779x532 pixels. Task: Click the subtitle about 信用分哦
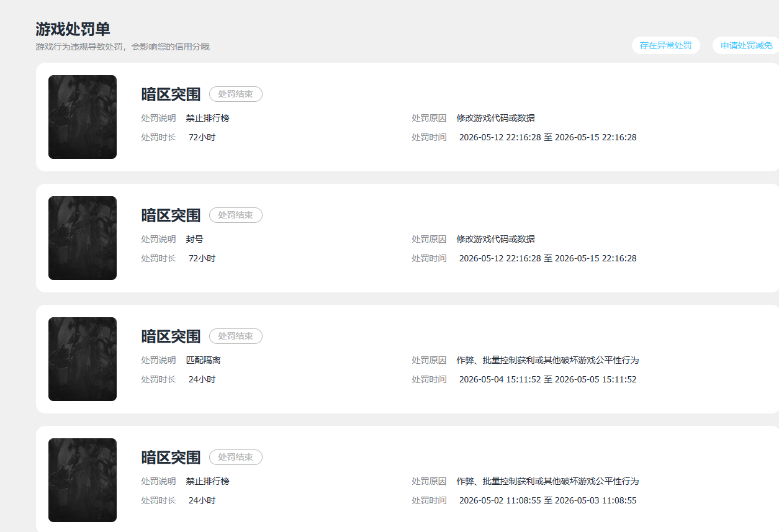tap(122, 47)
